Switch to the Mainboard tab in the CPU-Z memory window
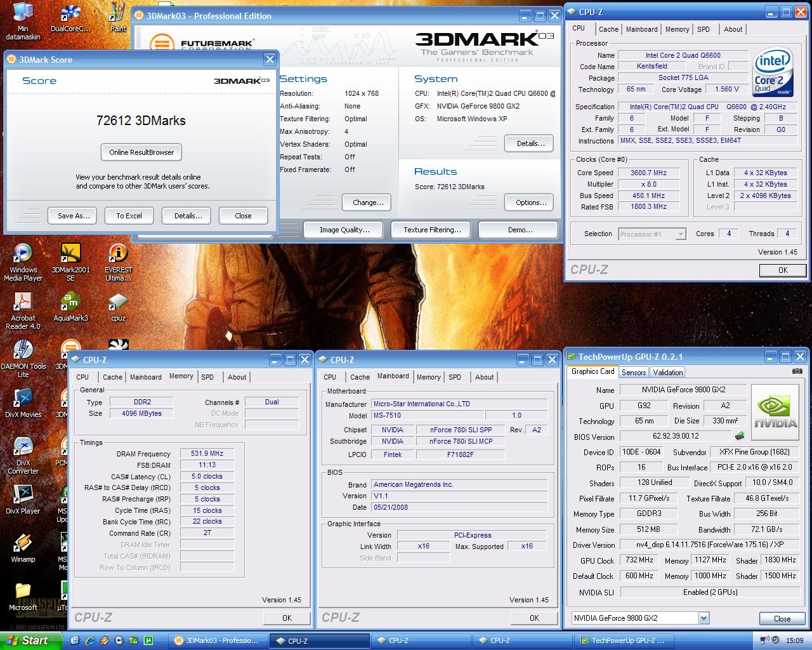Image resolution: width=812 pixels, height=650 pixels. pos(145,377)
